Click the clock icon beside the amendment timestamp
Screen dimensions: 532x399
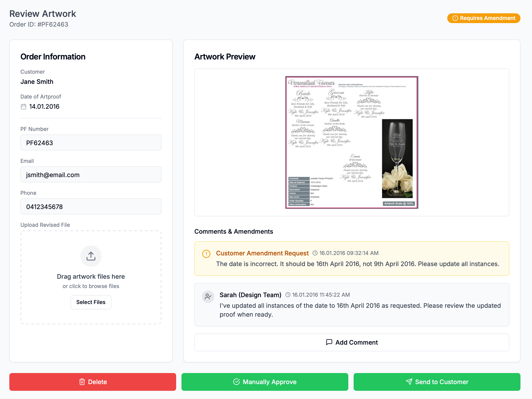point(315,253)
